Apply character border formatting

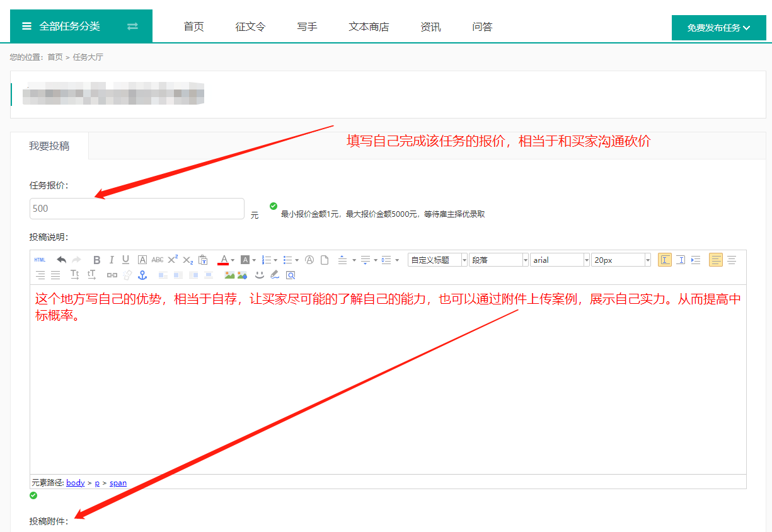(142, 260)
